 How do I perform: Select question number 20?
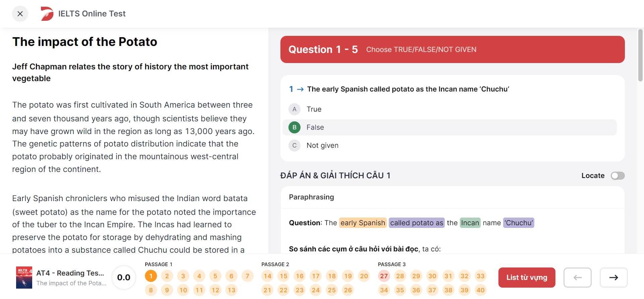coord(364,276)
